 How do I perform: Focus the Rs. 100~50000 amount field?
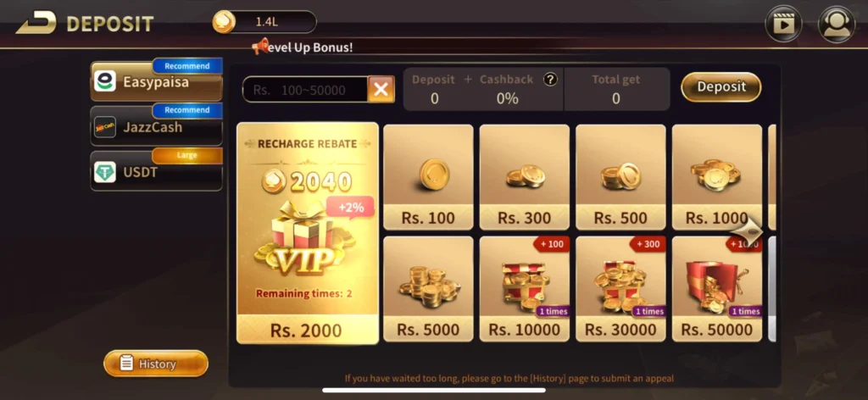click(305, 90)
